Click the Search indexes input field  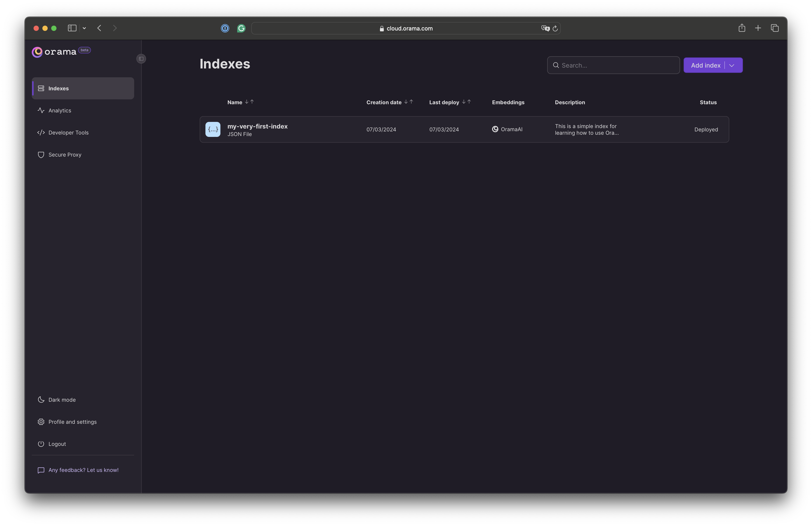[613, 65]
